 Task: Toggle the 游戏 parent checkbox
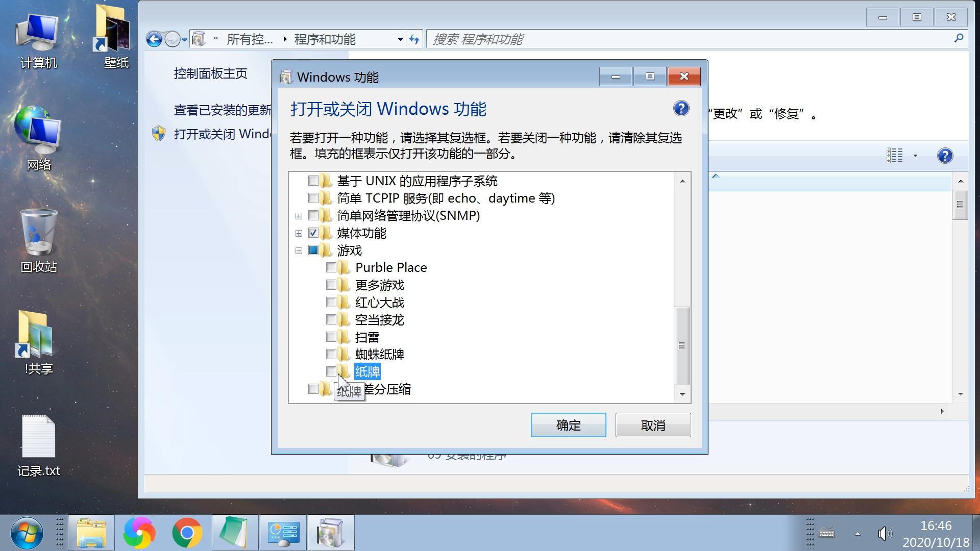[x=313, y=250]
